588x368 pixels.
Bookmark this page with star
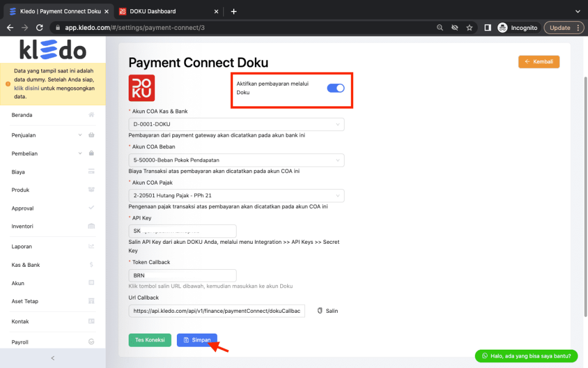469,28
